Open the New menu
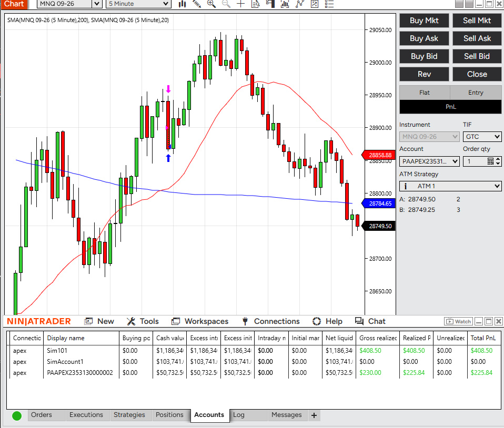504x428 pixels. point(99,321)
